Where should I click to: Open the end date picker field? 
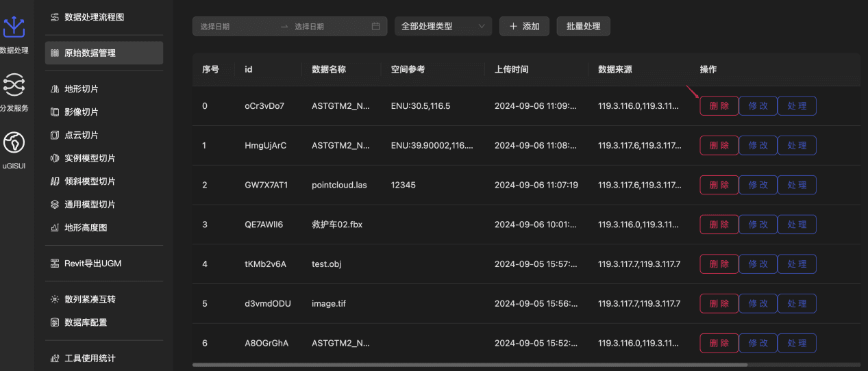point(329,27)
